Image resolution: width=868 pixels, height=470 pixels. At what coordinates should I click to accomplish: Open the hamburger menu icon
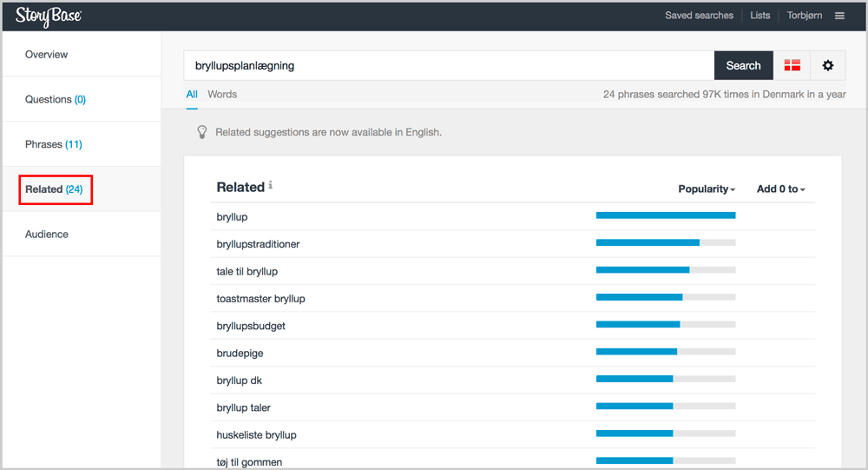839,16
